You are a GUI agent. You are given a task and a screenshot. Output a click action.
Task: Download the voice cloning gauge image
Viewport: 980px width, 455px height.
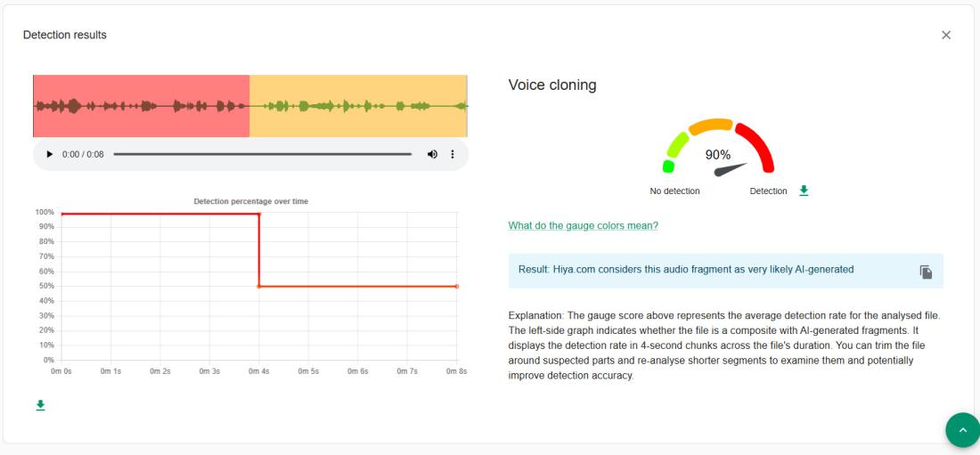tap(804, 191)
